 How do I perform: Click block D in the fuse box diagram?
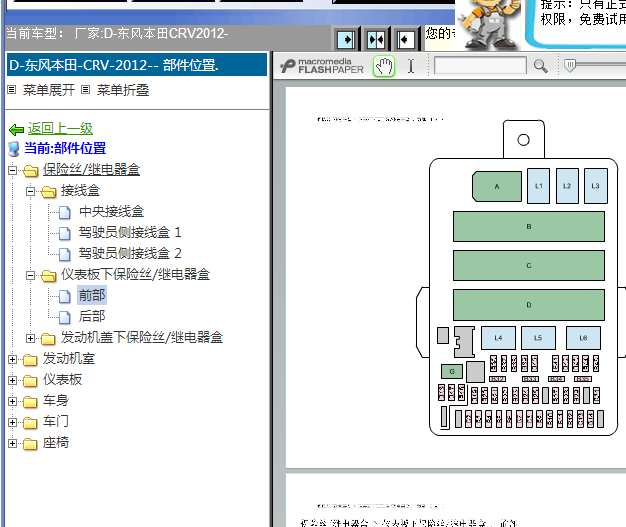click(x=529, y=305)
